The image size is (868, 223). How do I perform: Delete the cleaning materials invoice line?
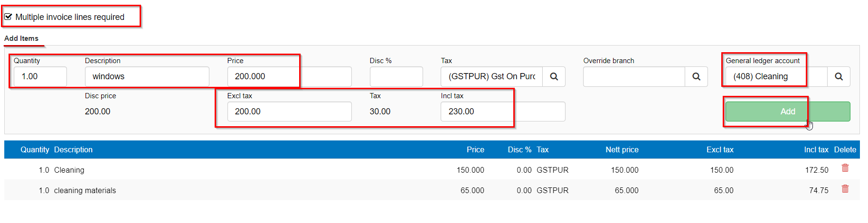coord(845,189)
